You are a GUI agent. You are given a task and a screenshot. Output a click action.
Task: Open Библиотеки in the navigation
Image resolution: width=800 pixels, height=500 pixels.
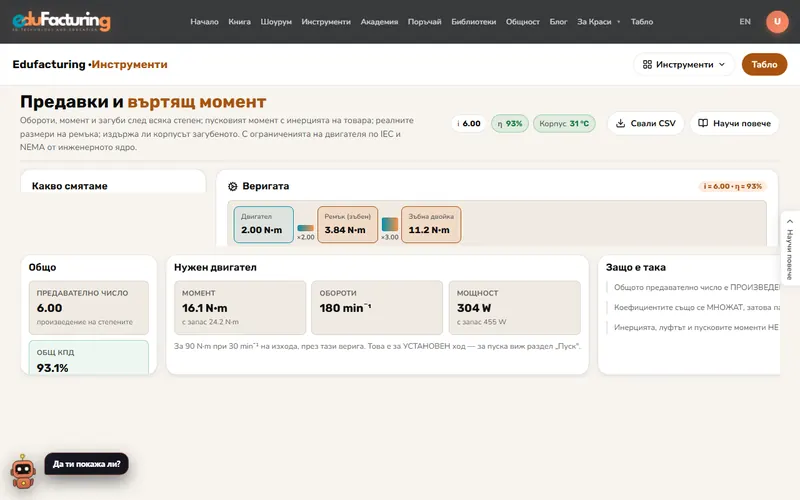(x=473, y=21)
